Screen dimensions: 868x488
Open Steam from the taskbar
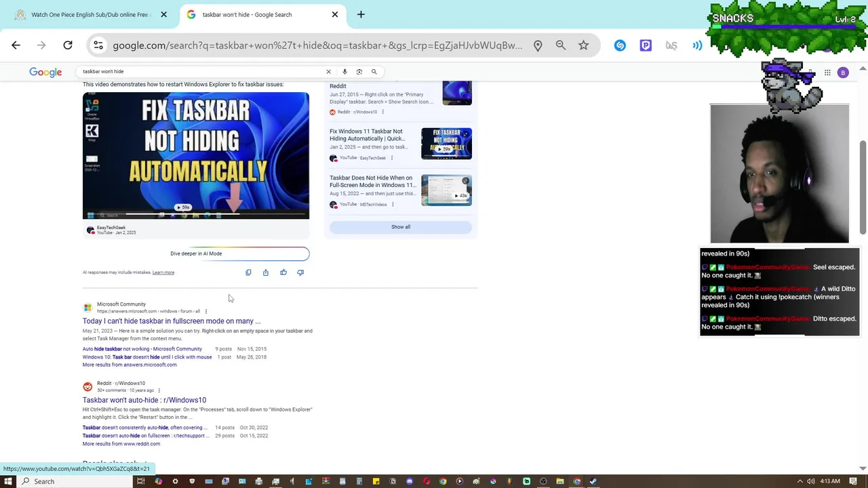pyautogui.click(x=593, y=481)
